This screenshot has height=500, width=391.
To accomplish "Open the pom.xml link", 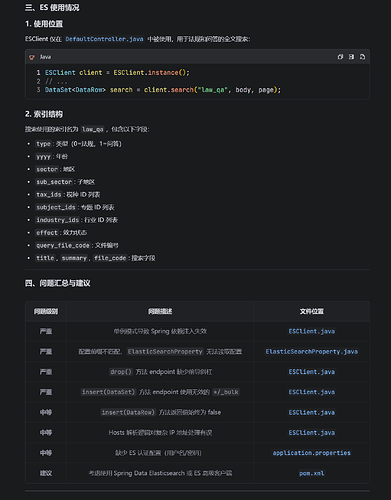I will pyautogui.click(x=312, y=473).
